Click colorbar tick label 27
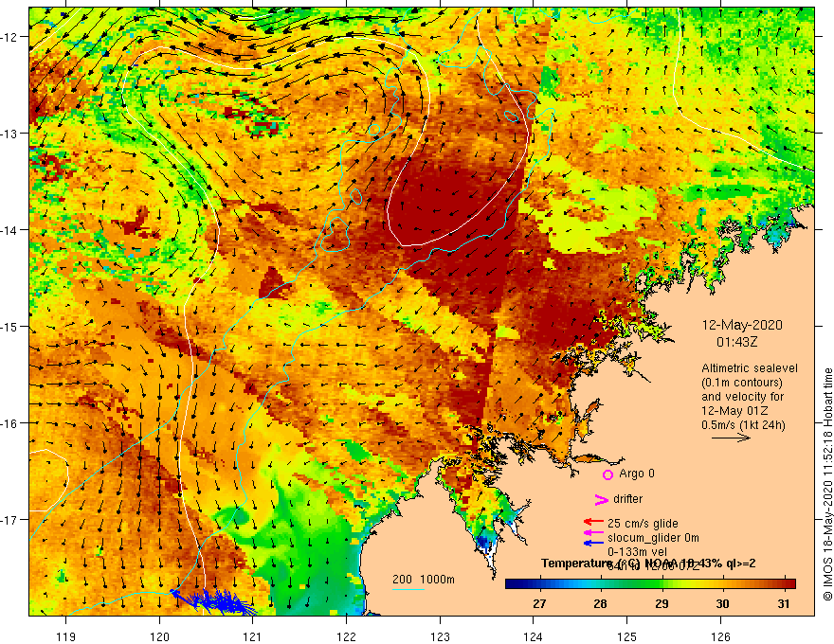The width and height of the screenshot is (834, 644). click(x=539, y=604)
